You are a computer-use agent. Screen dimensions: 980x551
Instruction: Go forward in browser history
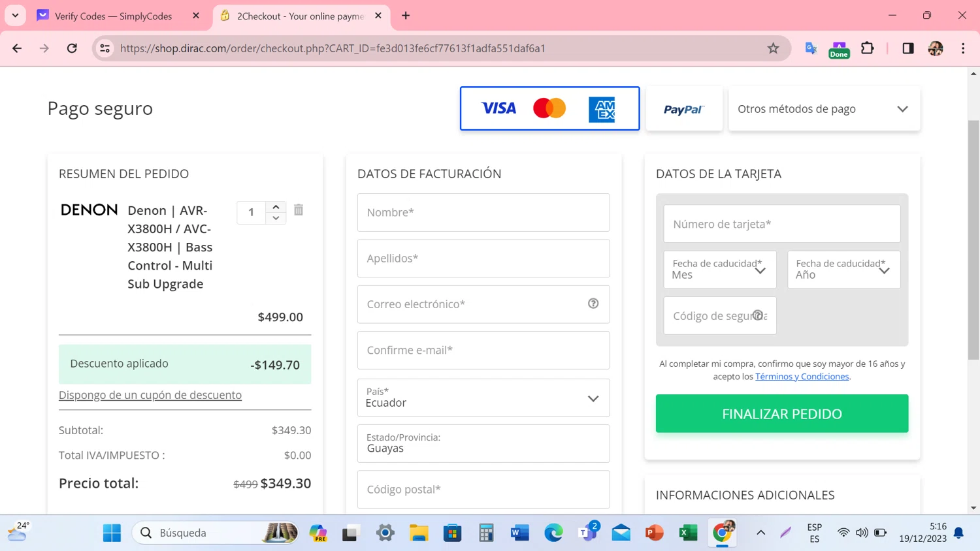[44, 48]
